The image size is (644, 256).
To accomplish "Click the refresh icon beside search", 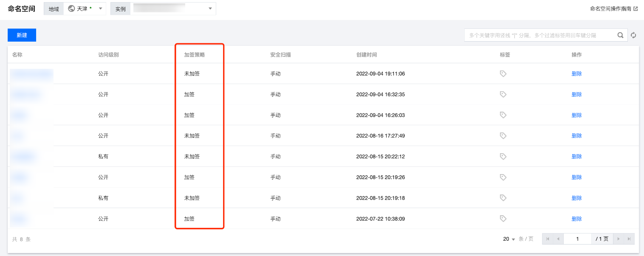I will [633, 35].
